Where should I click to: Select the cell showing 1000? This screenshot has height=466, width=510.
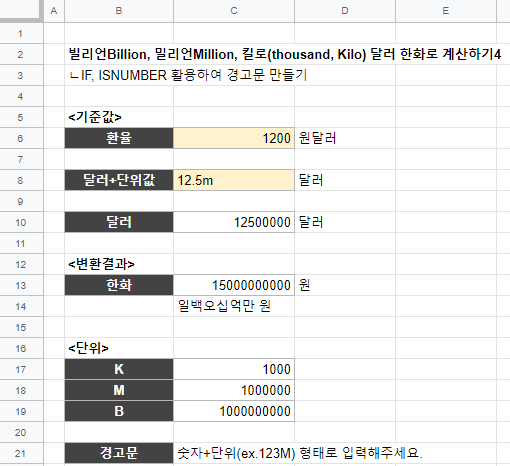click(x=234, y=369)
